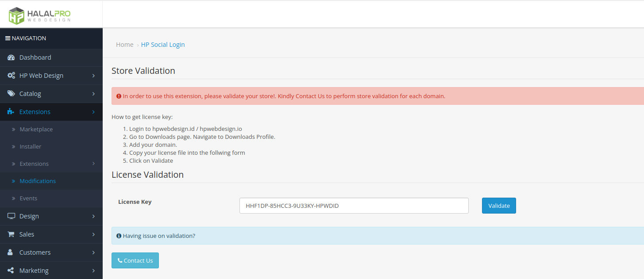Click the Catalog tag icon
The image size is (644, 279).
pyautogui.click(x=11, y=94)
